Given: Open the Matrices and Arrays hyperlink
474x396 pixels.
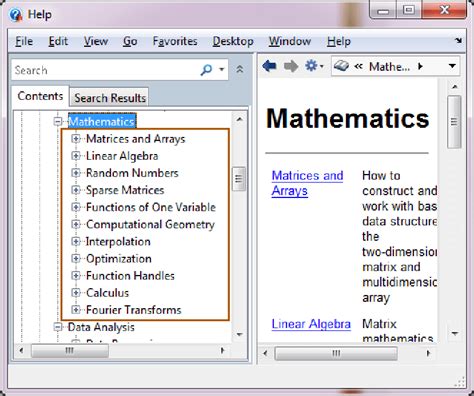Looking at the screenshot, I should (307, 183).
